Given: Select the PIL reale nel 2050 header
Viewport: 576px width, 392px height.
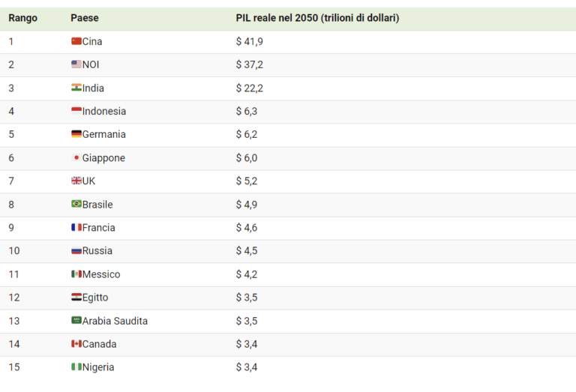Looking at the screenshot, I should 317,18.
